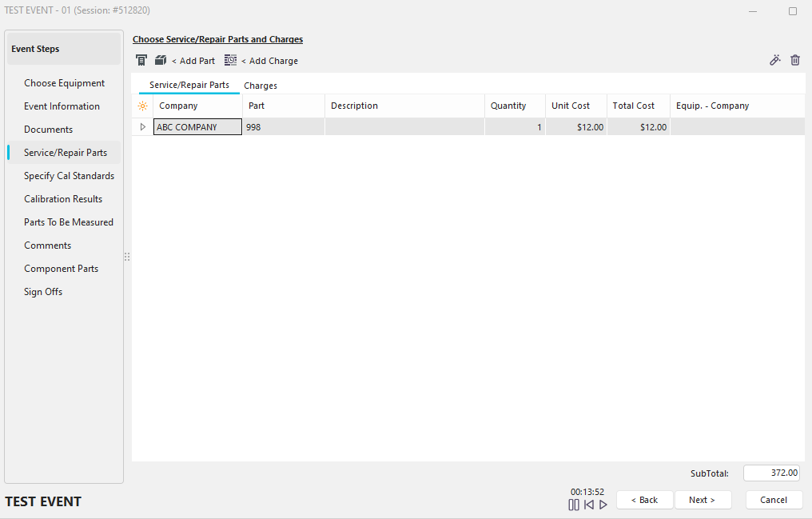Click the trash delete icon

tap(795, 60)
